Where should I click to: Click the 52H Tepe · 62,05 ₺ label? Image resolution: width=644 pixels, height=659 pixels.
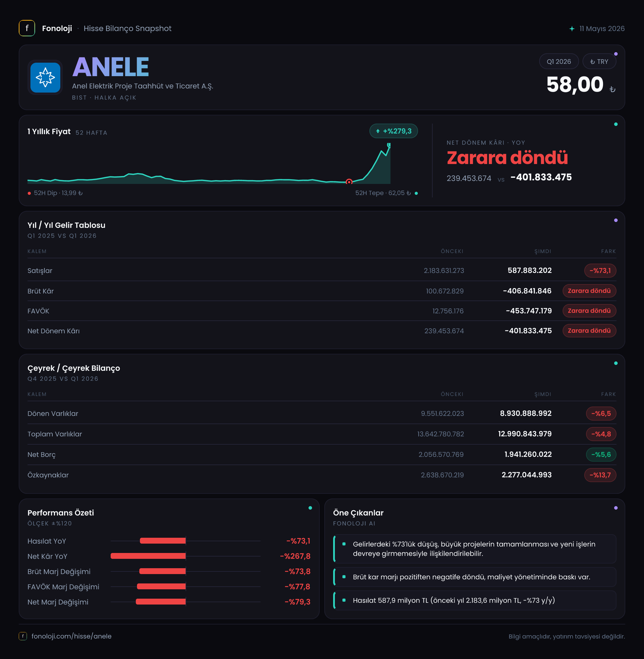coord(383,193)
